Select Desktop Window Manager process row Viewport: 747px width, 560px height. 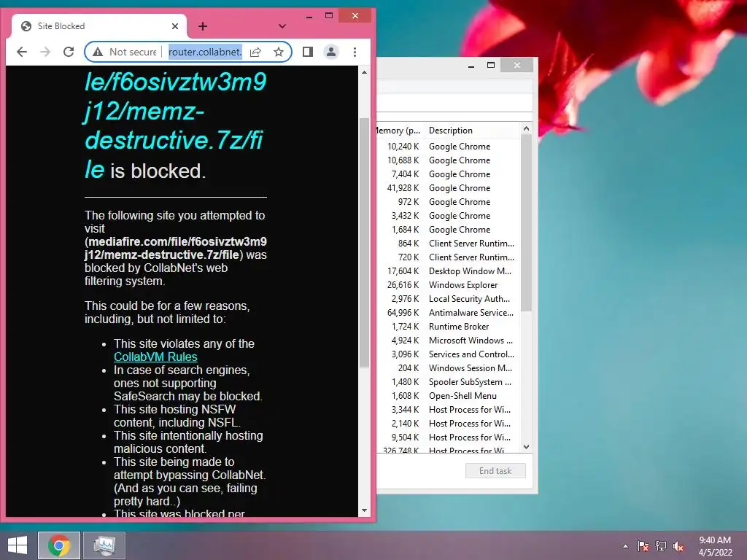pyautogui.click(x=448, y=271)
